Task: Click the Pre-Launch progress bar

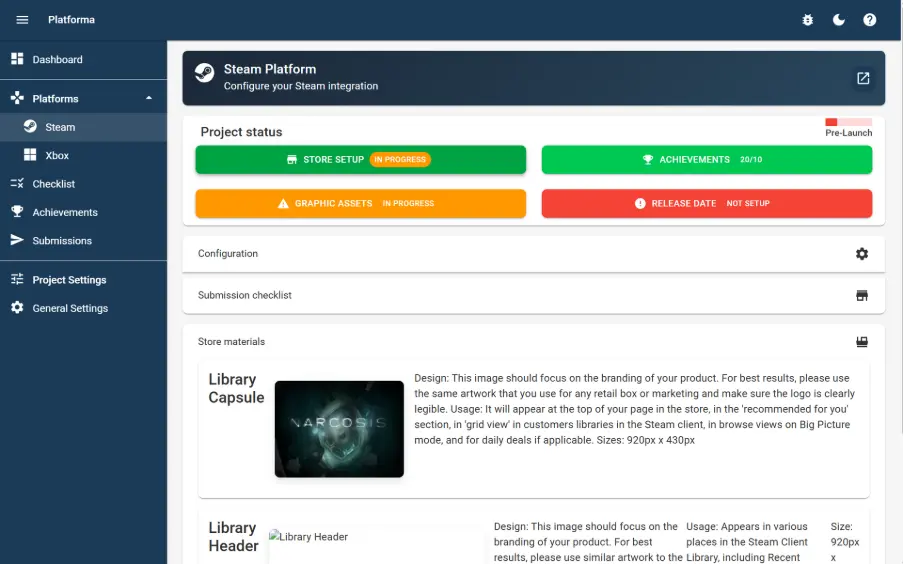Action: pos(848,122)
